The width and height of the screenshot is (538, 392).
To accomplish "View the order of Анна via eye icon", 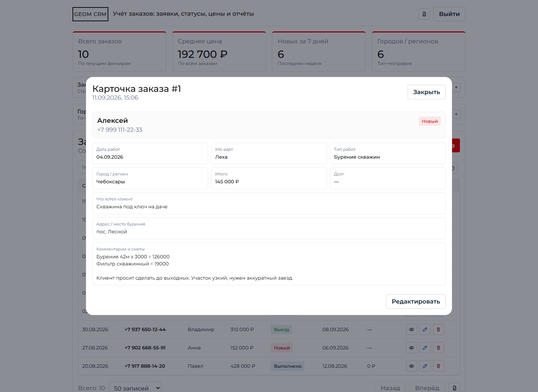I will point(411,348).
